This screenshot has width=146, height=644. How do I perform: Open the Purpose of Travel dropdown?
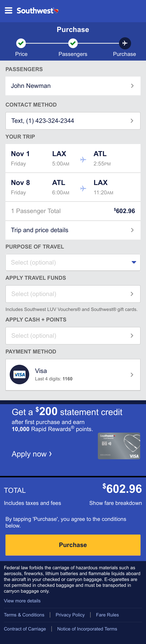[x=73, y=262]
